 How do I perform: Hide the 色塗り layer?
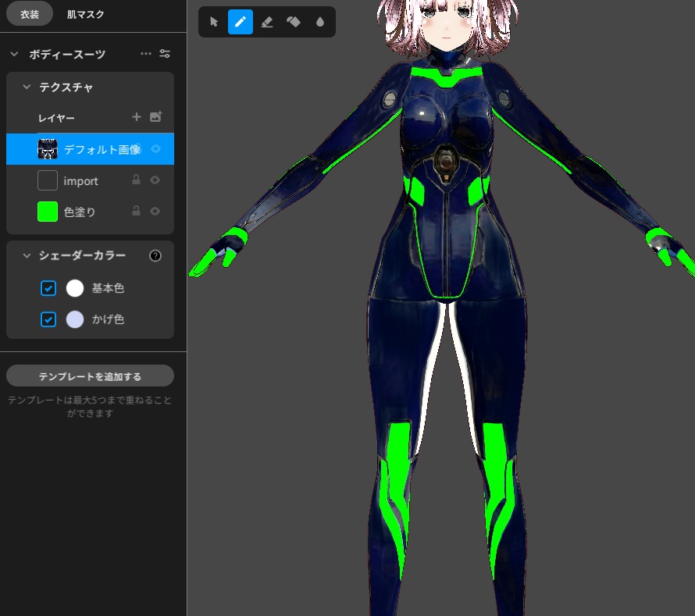point(155,211)
